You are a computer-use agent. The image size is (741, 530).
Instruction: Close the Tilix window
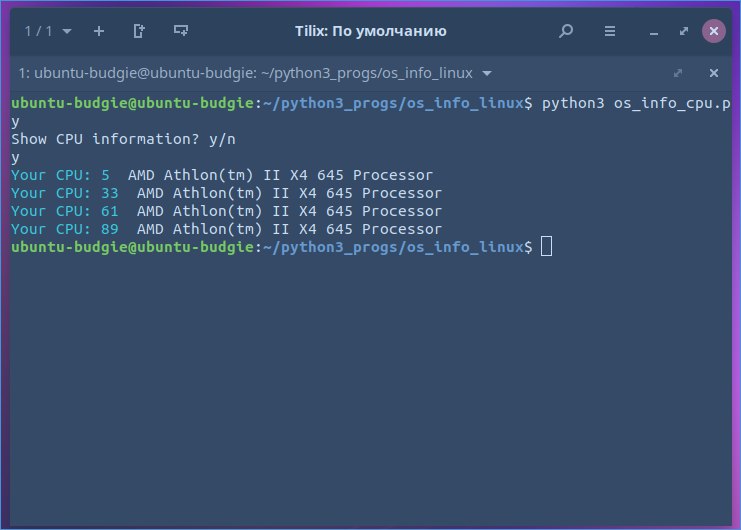pos(713,31)
